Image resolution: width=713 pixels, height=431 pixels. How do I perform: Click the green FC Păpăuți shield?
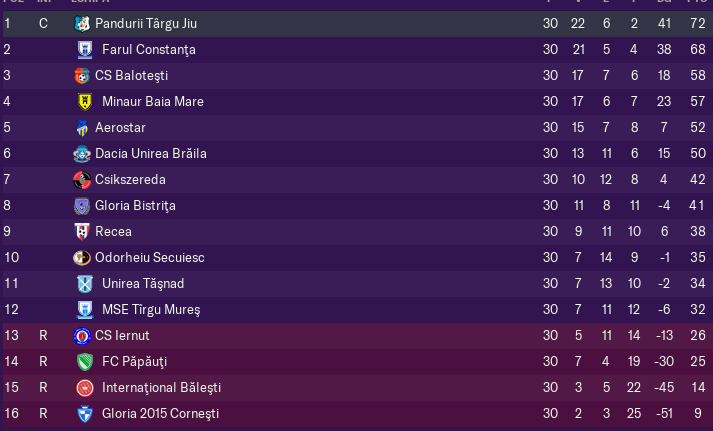85,362
